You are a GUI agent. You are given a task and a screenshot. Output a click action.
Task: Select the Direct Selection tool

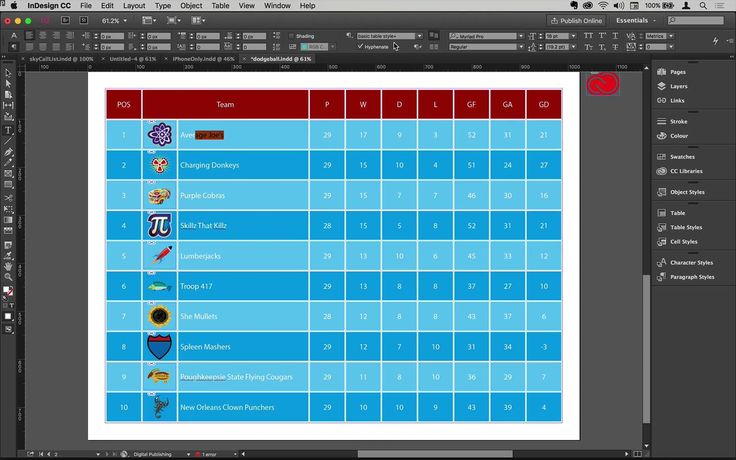pyautogui.click(x=8, y=84)
